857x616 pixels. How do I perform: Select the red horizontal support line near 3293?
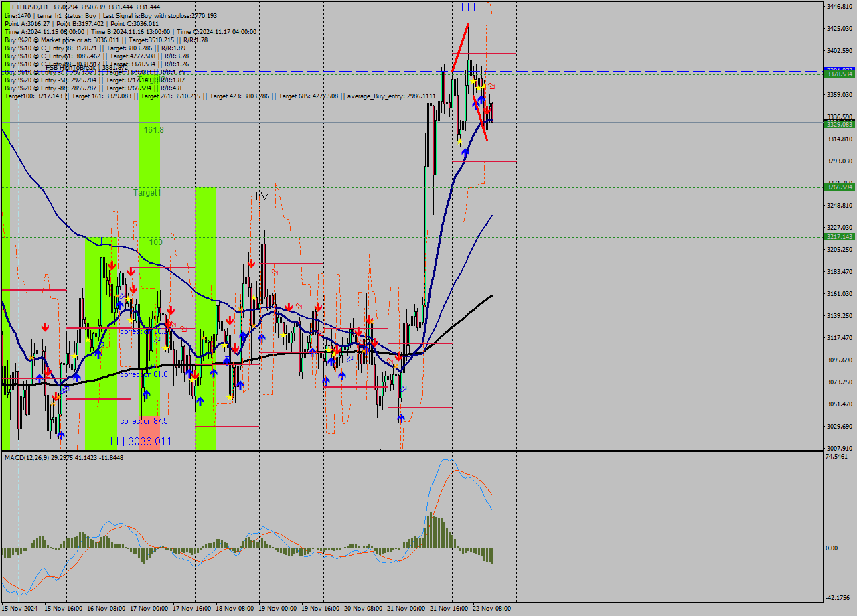(489, 161)
